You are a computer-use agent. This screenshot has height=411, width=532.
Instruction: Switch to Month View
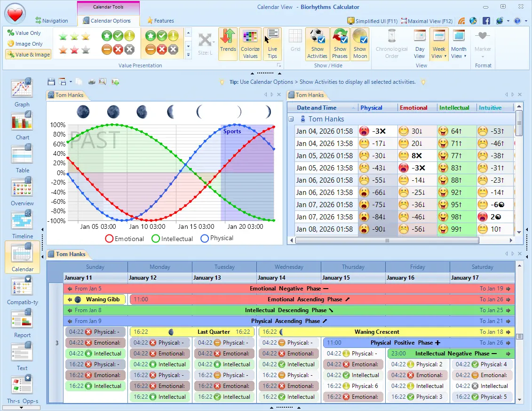click(x=459, y=44)
